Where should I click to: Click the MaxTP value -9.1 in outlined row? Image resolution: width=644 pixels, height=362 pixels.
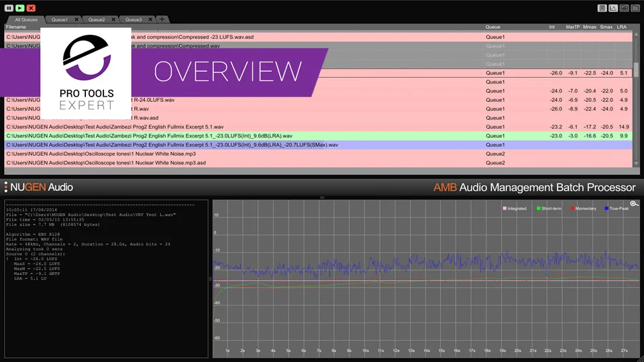tap(573, 73)
